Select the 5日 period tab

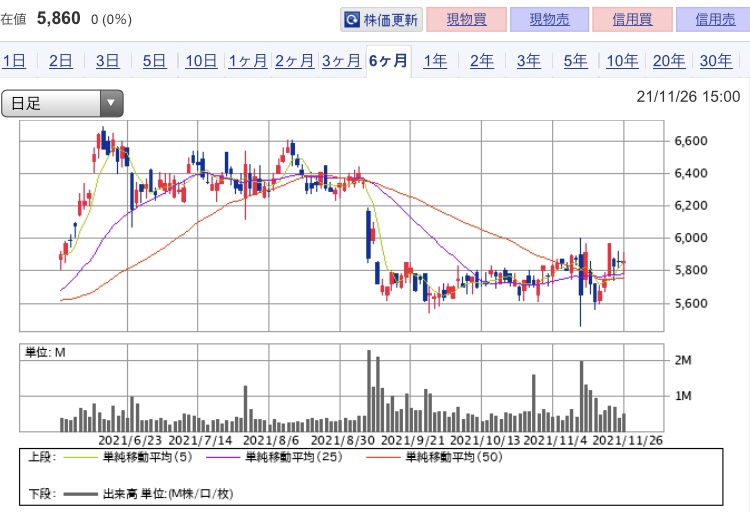pyautogui.click(x=154, y=61)
